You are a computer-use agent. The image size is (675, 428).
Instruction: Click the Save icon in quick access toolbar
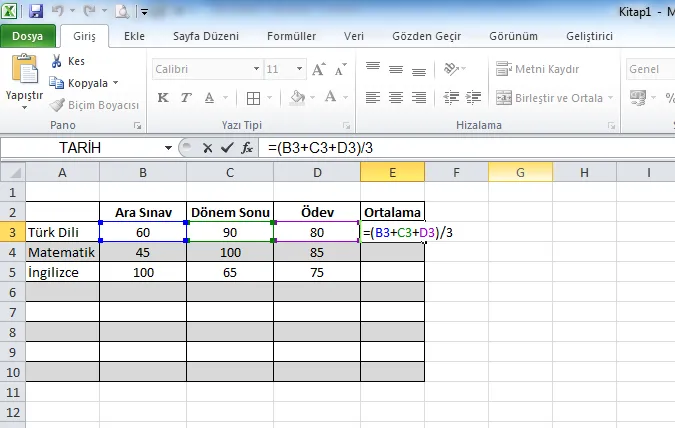36,12
